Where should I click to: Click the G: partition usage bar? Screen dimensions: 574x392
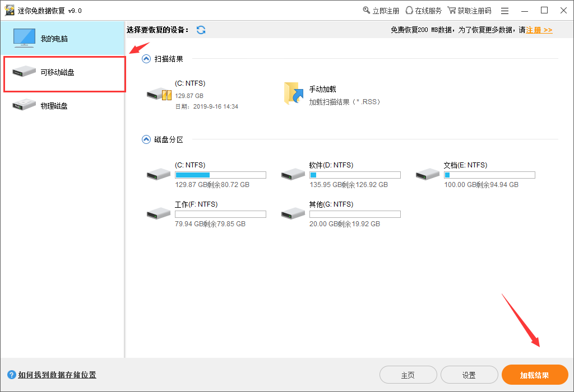[x=355, y=214]
